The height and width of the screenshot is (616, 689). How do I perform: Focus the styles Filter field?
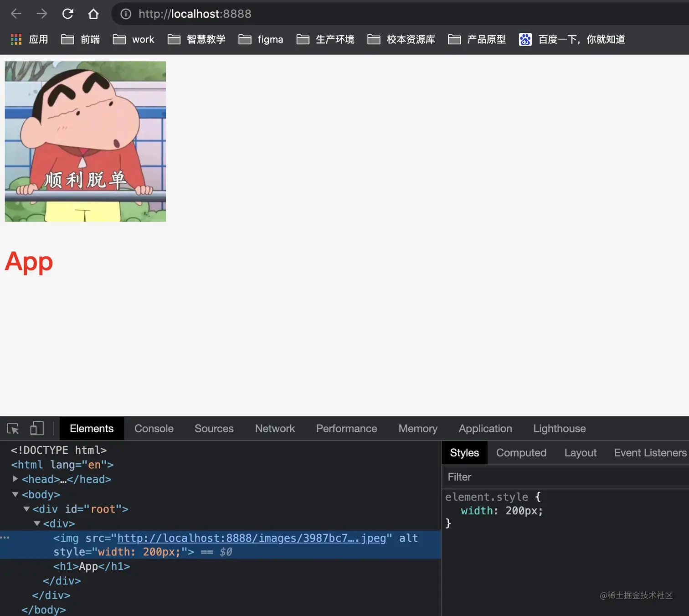(565, 477)
